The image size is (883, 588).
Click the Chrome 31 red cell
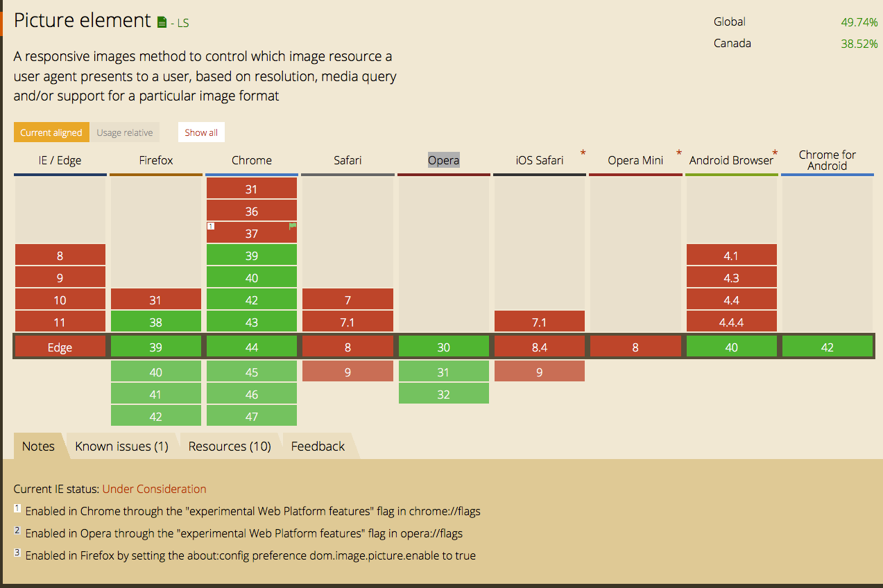pos(252,189)
